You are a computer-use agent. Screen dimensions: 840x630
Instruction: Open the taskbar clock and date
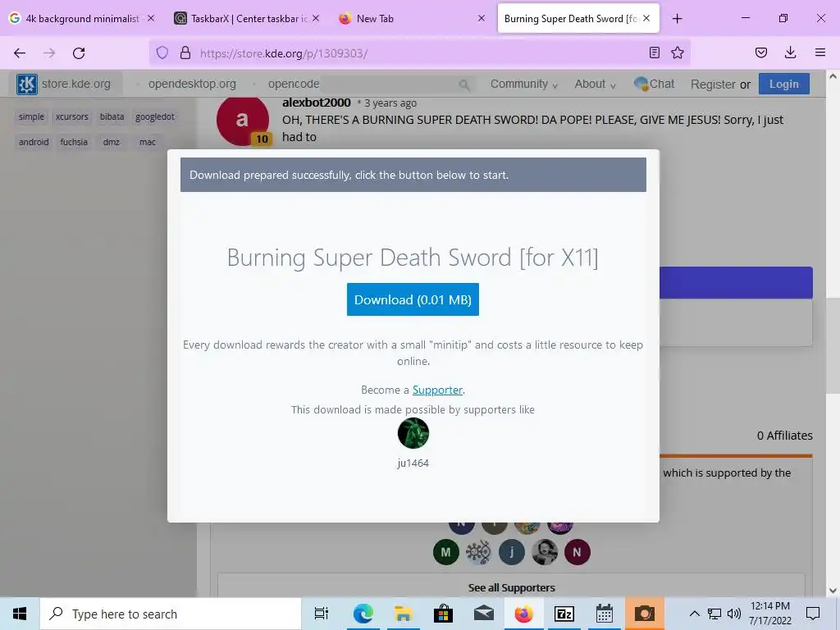click(769, 614)
